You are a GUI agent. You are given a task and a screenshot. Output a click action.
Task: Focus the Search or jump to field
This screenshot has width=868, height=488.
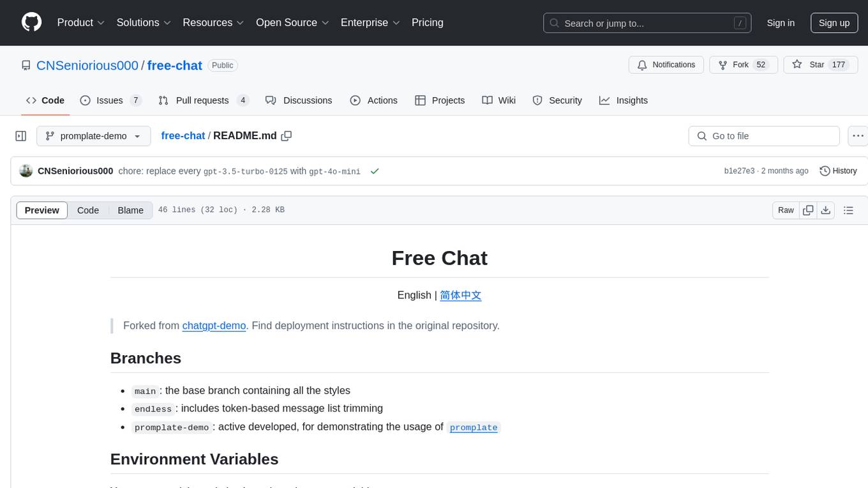pos(647,23)
